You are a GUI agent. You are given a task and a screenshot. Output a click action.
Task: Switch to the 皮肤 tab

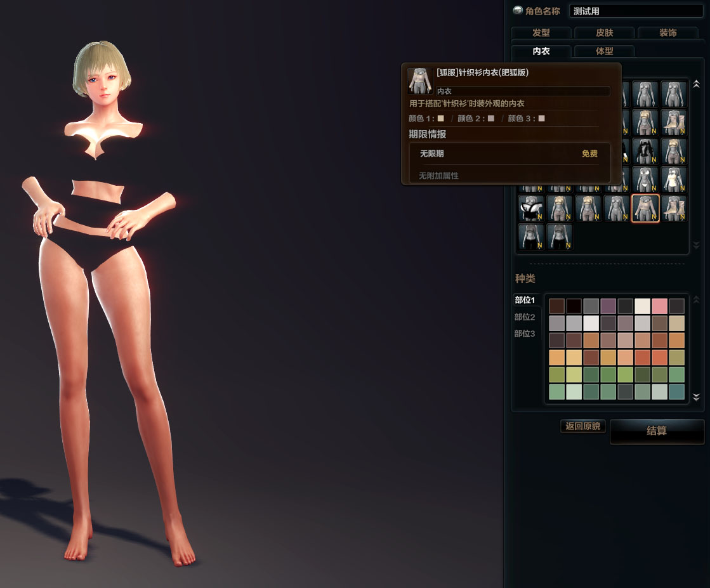(604, 33)
